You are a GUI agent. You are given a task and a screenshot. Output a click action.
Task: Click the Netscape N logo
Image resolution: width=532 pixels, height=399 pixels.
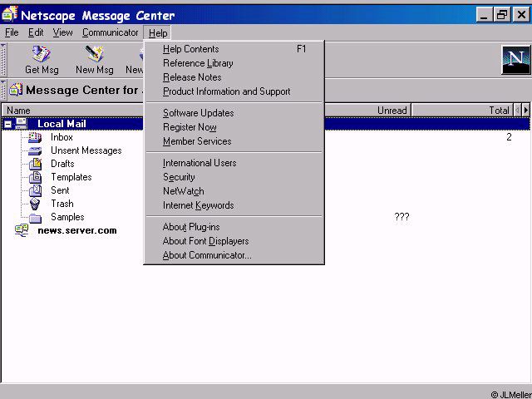[516, 60]
